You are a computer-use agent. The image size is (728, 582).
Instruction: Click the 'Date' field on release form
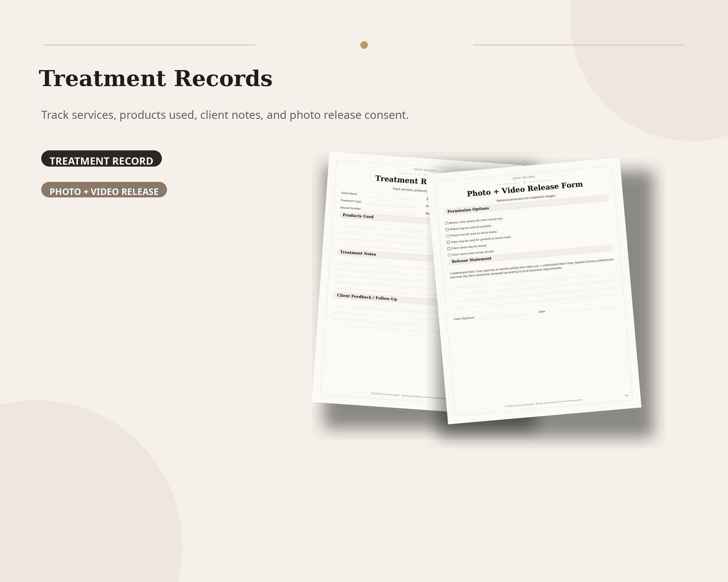click(578, 310)
